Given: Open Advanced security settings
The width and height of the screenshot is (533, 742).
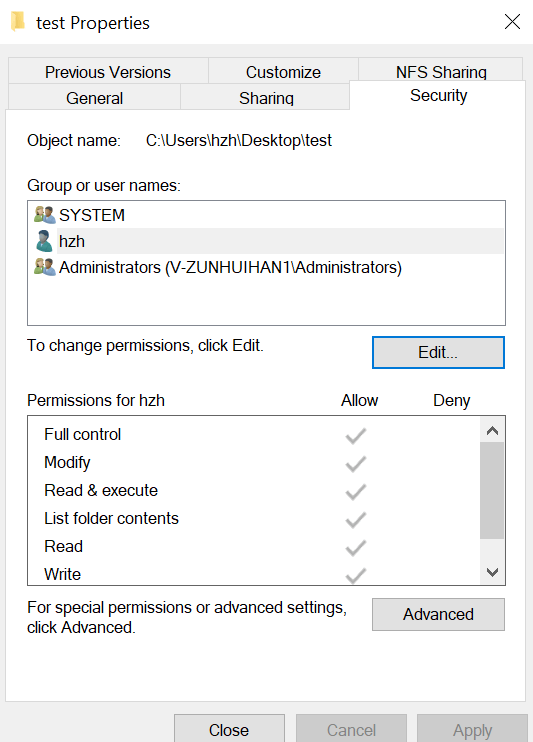Looking at the screenshot, I should tap(438, 614).
